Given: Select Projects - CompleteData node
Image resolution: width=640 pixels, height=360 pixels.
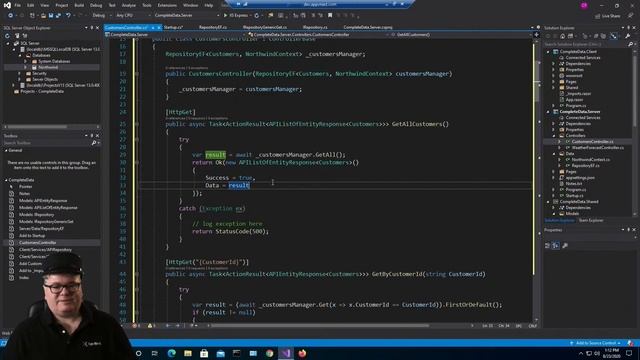Looking at the screenshot, I should [42, 91].
